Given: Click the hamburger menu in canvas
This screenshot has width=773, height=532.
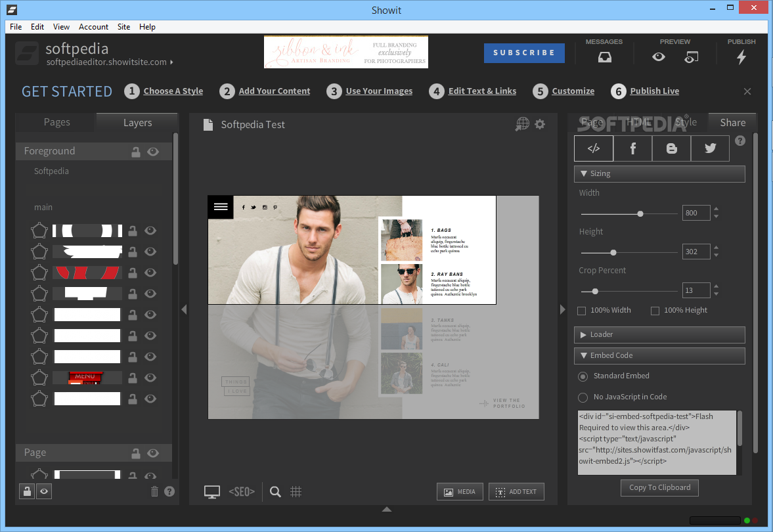Looking at the screenshot, I should pyautogui.click(x=221, y=207).
